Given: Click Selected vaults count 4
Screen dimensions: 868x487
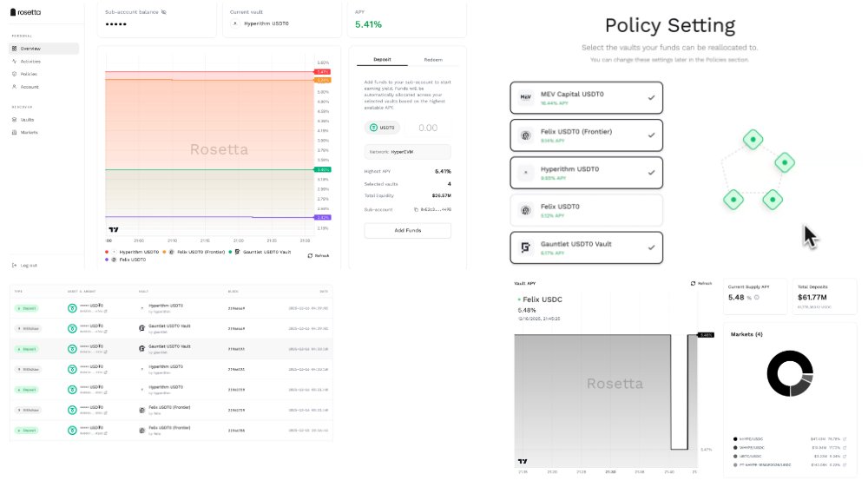Looking at the screenshot, I should click(449, 184).
